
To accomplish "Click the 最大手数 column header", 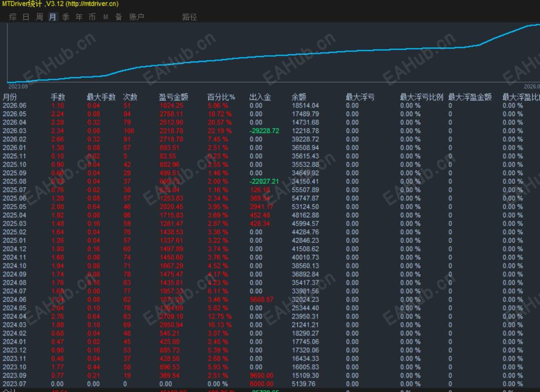I will [101, 97].
